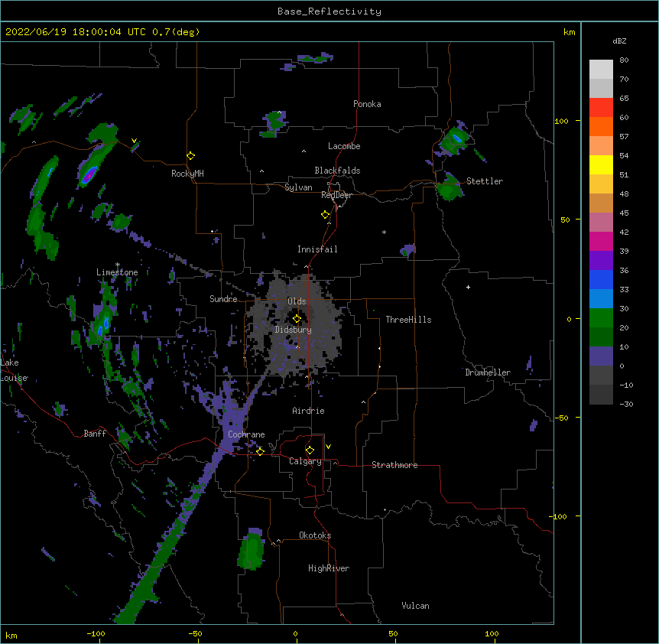Pick the light gray 70-80 dBZ legend swatch
Viewport: 659px width, 644px height.
click(x=601, y=70)
